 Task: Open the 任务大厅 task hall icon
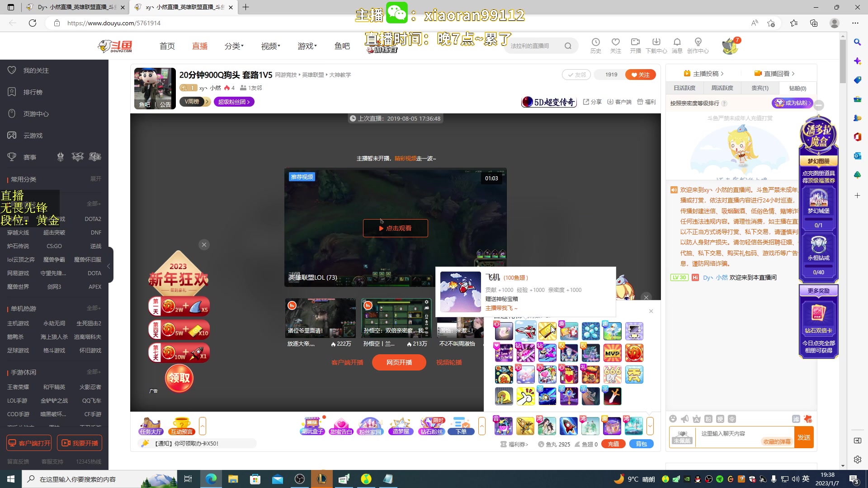tap(151, 426)
